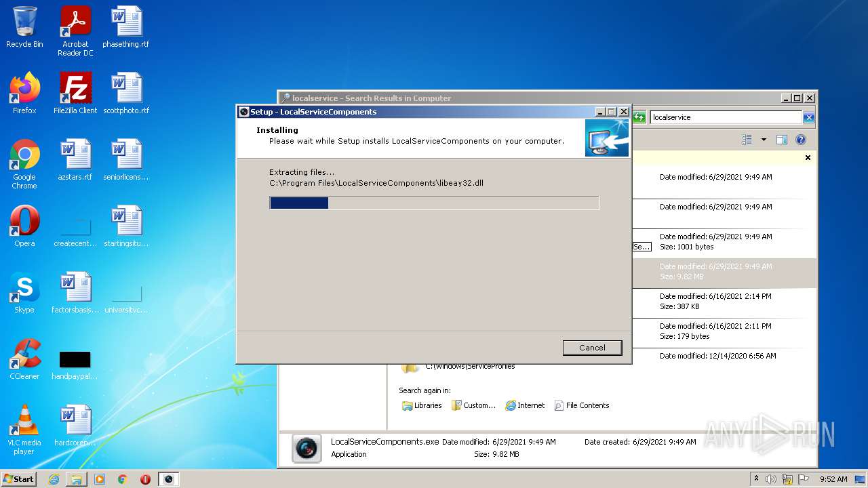This screenshot has width=868, height=488.
Task: Cancel the LocalServiceComponents installation
Action: coord(592,348)
